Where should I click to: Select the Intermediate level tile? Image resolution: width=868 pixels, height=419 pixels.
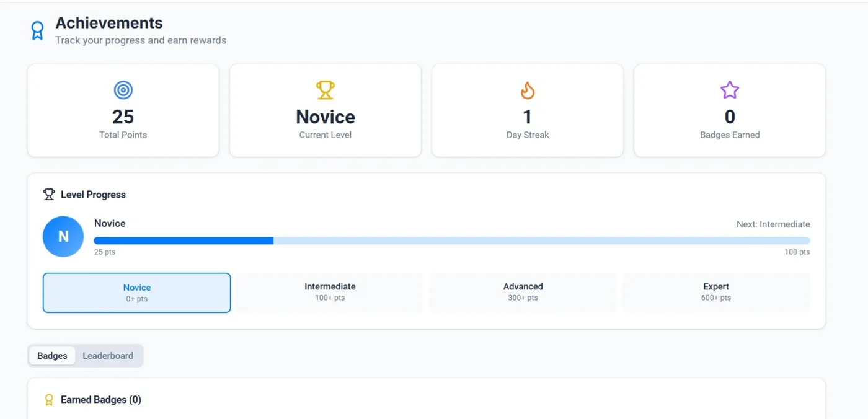tap(330, 293)
